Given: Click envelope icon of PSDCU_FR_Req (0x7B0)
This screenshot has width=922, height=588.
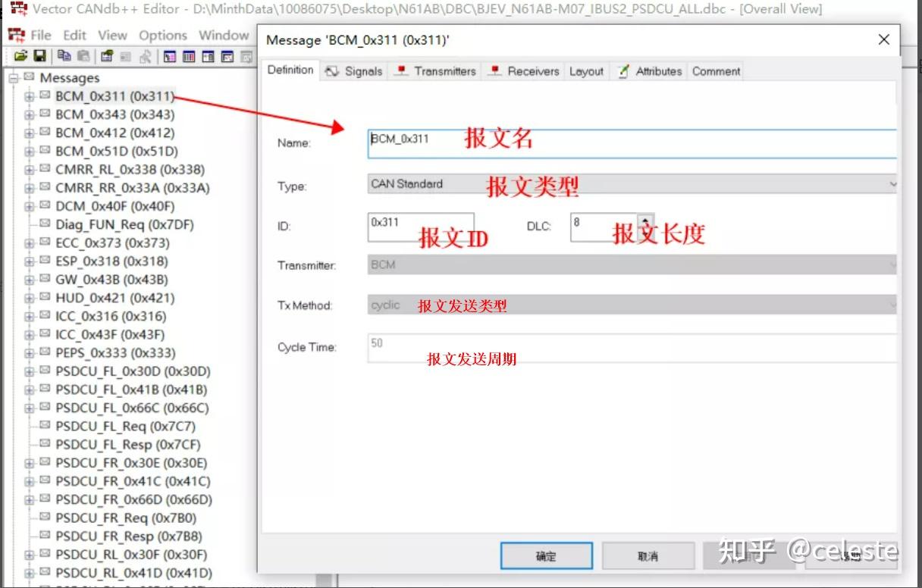Looking at the screenshot, I should [x=45, y=518].
